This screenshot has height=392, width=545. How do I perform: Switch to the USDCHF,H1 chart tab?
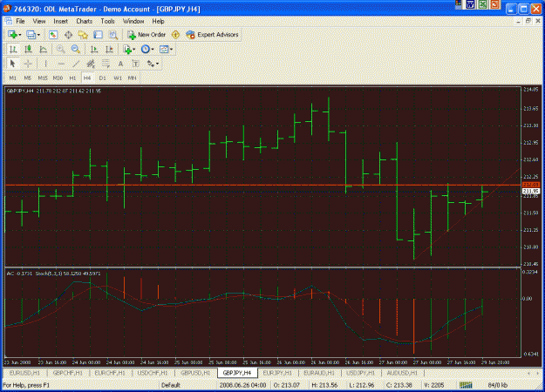pyautogui.click(x=153, y=373)
